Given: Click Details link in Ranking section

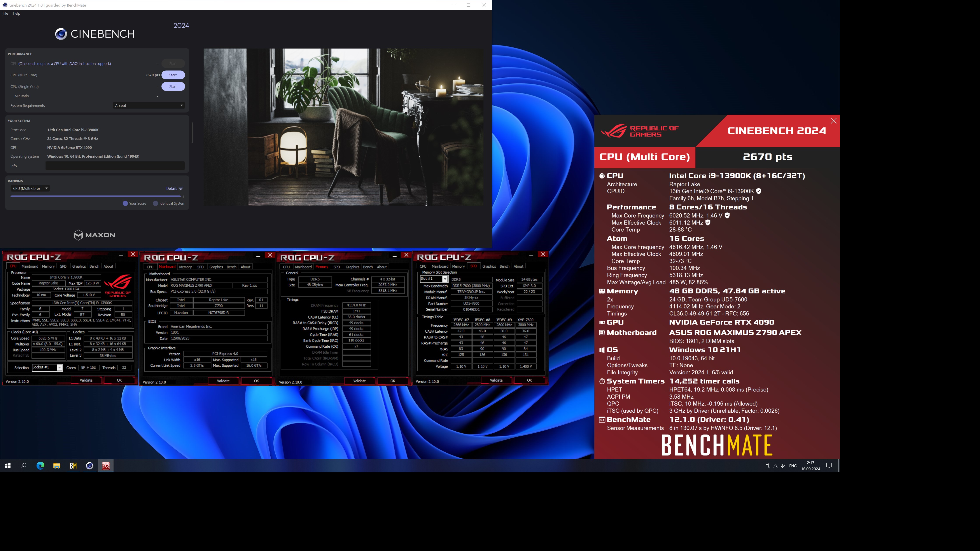Looking at the screenshot, I should click(171, 189).
